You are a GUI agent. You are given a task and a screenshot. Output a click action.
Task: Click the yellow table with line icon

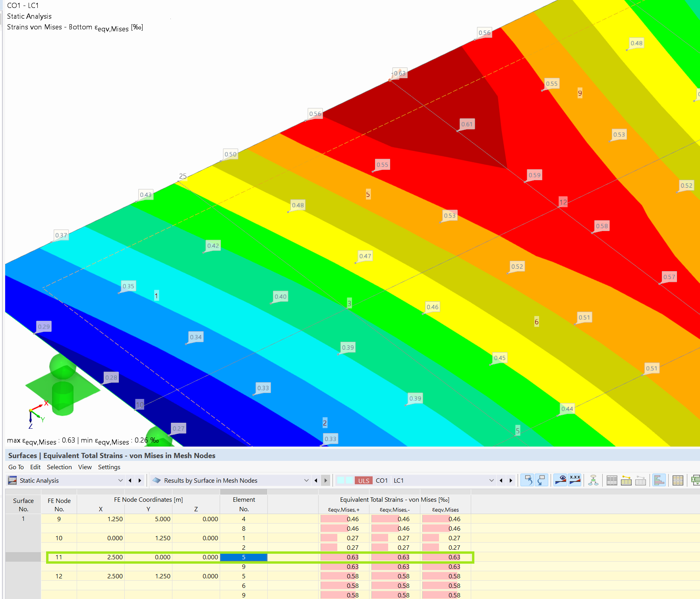coord(626,480)
